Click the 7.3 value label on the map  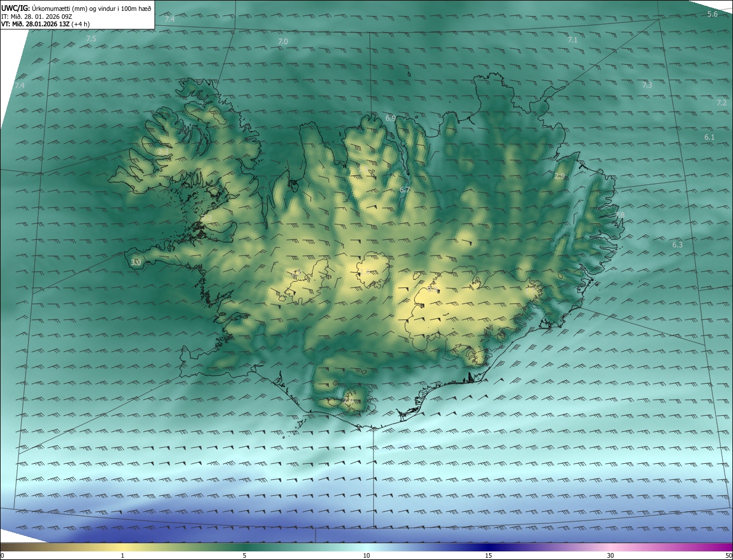(x=647, y=85)
